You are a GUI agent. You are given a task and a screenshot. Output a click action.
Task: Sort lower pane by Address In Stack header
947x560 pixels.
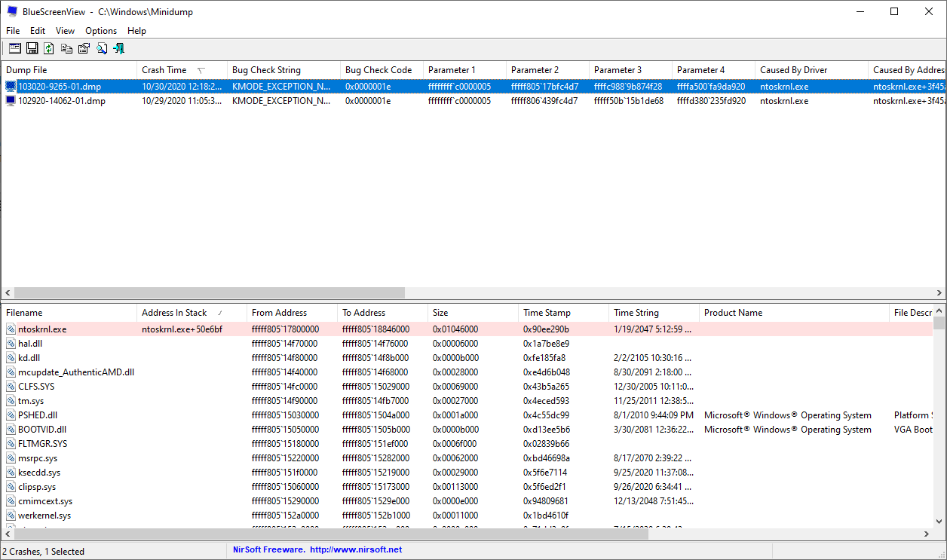pyautogui.click(x=192, y=313)
